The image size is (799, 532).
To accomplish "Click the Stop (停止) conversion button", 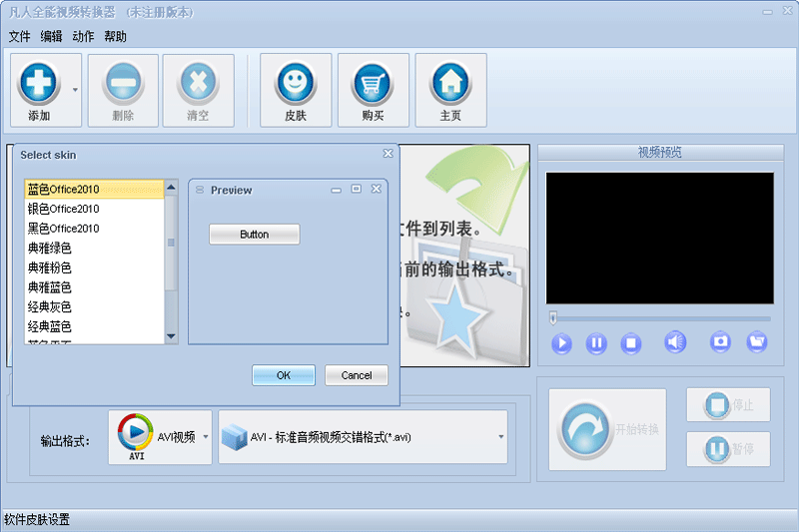I will click(728, 404).
